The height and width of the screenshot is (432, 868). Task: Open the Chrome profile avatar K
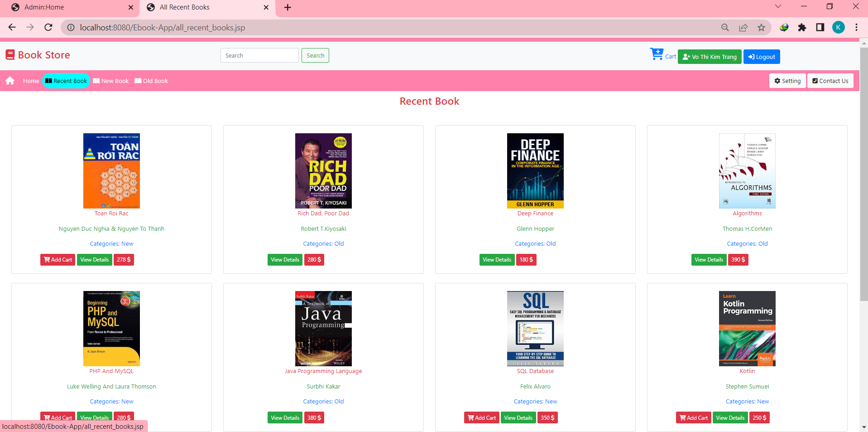[838, 28]
